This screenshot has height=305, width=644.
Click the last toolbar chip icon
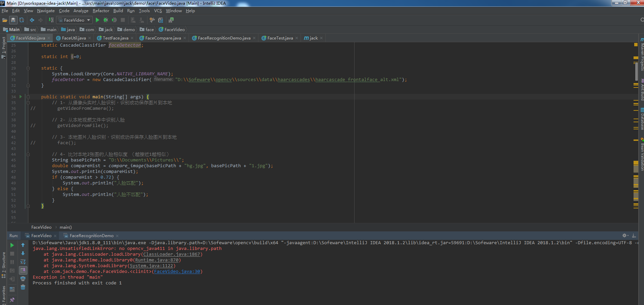[171, 20]
